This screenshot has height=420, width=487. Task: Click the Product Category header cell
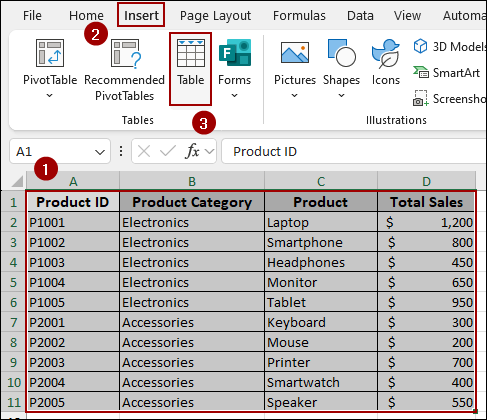[192, 202]
